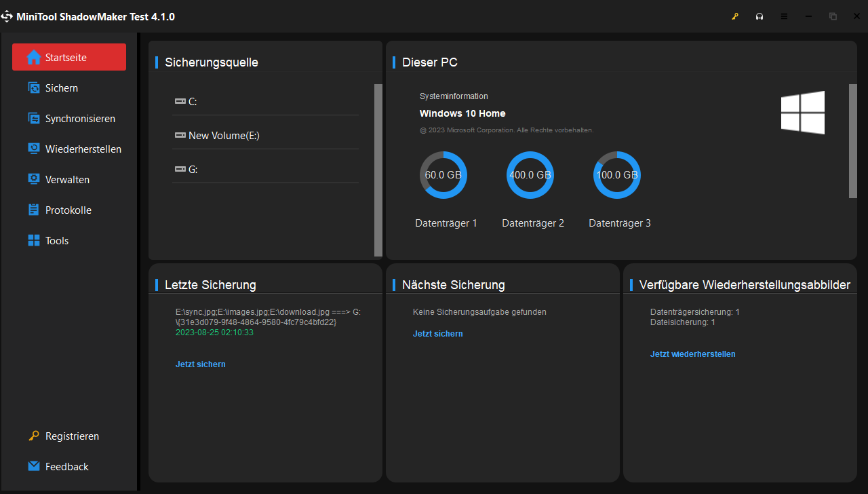The height and width of the screenshot is (494, 868).
Task: Minimize the ShadowMaker window
Action: [808, 16]
